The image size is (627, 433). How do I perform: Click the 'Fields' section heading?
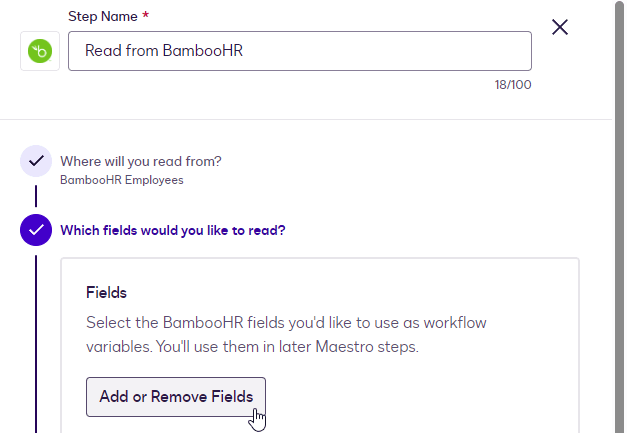tap(106, 293)
